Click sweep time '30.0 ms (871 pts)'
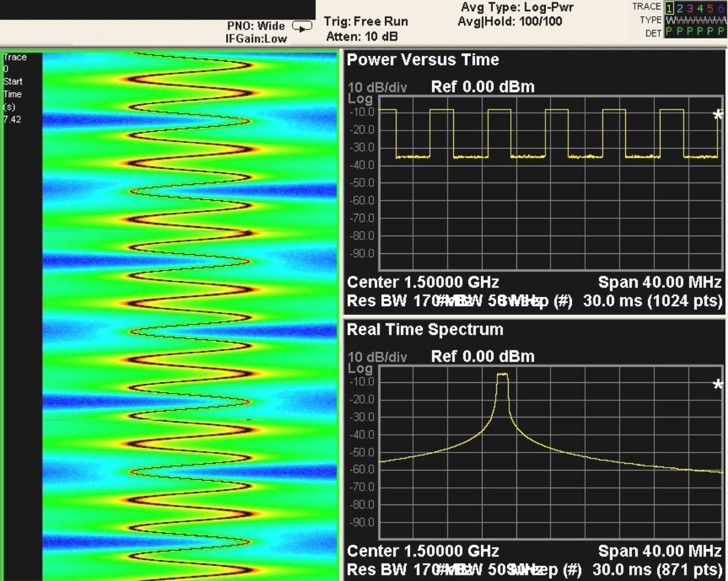Image resolution: width=728 pixels, height=581 pixels. [x=657, y=569]
